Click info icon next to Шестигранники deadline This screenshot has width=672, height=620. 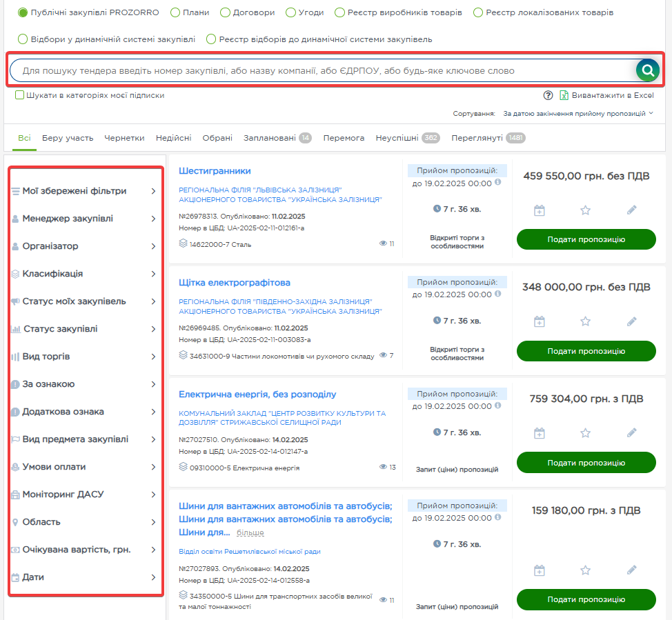497,183
